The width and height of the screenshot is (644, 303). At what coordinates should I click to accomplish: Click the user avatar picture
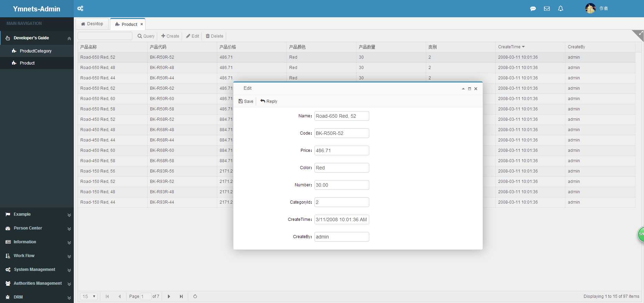(590, 8)
